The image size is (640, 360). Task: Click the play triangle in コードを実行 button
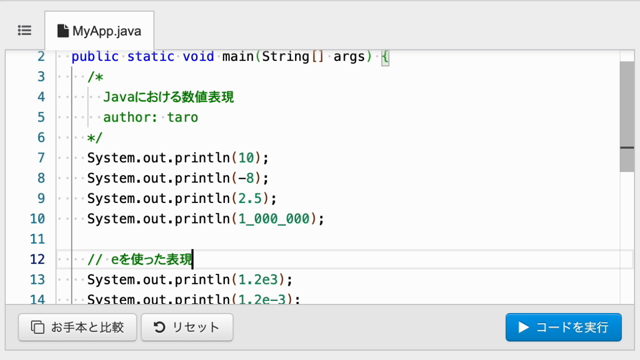pyautogui.click(x=523, y=327)
